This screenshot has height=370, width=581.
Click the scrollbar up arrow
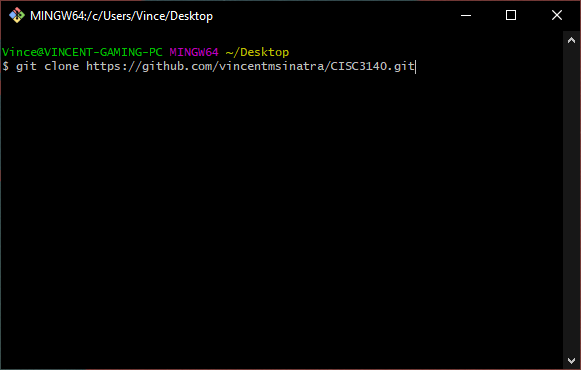pyautogui.click(x=571, y=40)
